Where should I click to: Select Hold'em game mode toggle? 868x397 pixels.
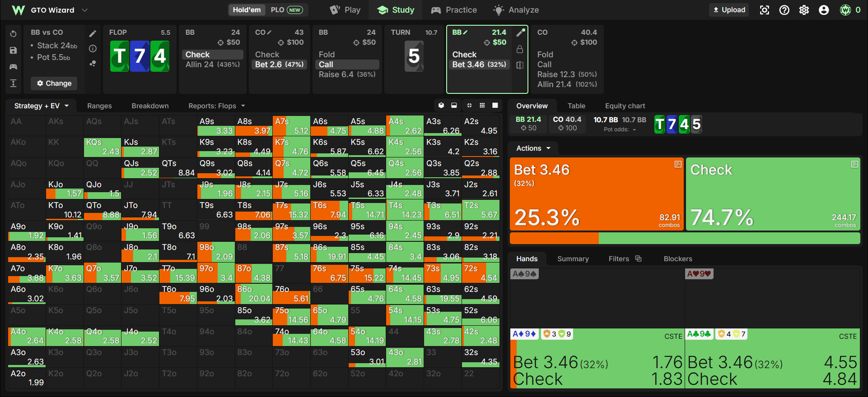coord(247,10)
